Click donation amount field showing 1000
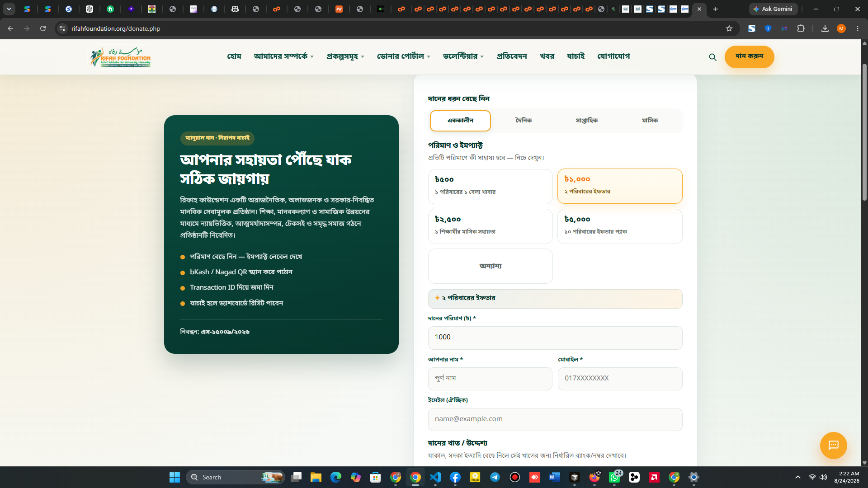Viewport: 868px width, 488px height. (x=555, y=338)
